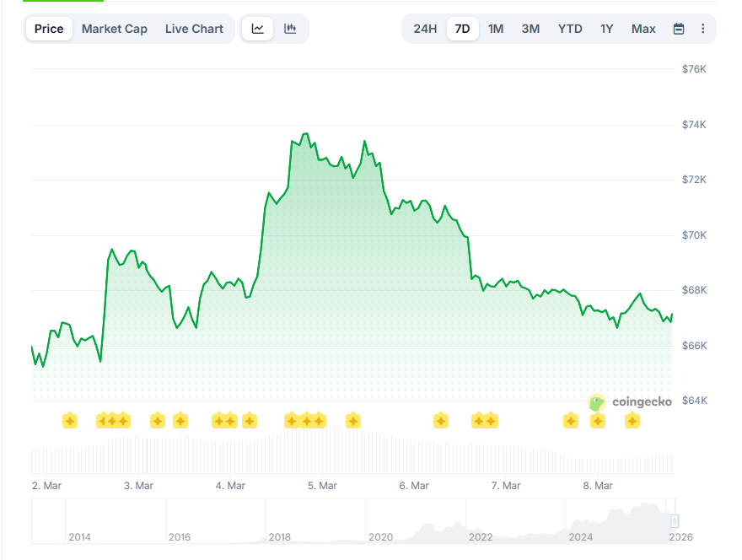
Task: Open the Live Chart tab
Action: pyautogui.click(x=194, y=28)
